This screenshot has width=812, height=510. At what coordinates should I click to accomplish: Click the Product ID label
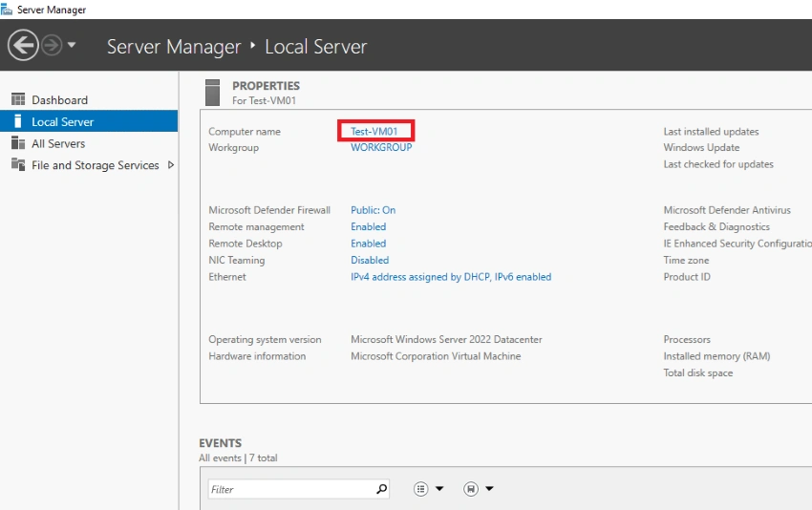coord(687,276)
